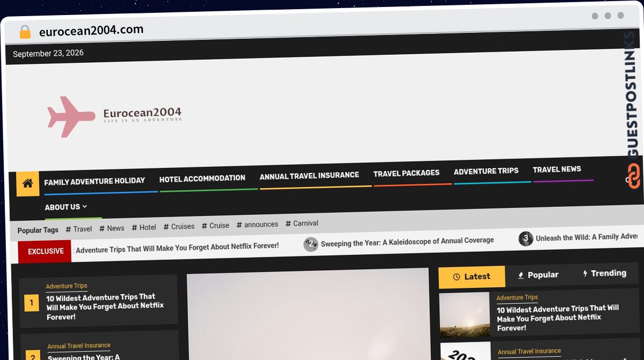Select the Travel popular tag
The image size is (644, 360).
point(78,229)
